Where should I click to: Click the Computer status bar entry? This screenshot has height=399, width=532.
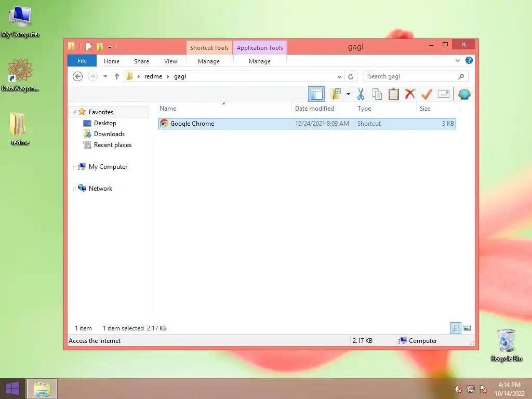click(418, 341)
